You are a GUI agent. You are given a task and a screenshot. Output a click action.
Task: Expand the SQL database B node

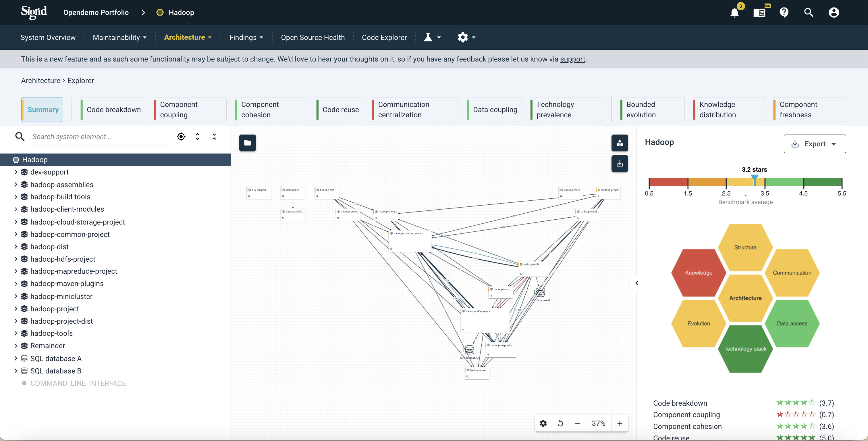[x=16, y=371]
